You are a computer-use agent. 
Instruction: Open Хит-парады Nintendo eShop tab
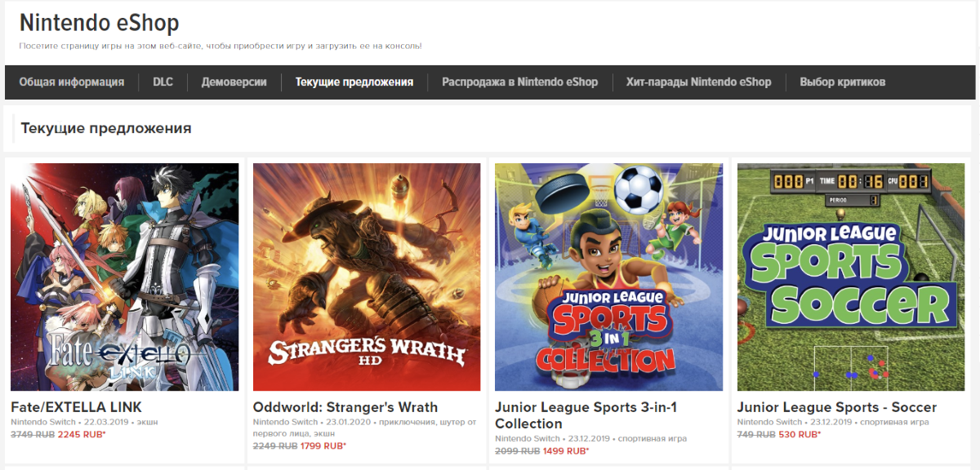point(698,82)
